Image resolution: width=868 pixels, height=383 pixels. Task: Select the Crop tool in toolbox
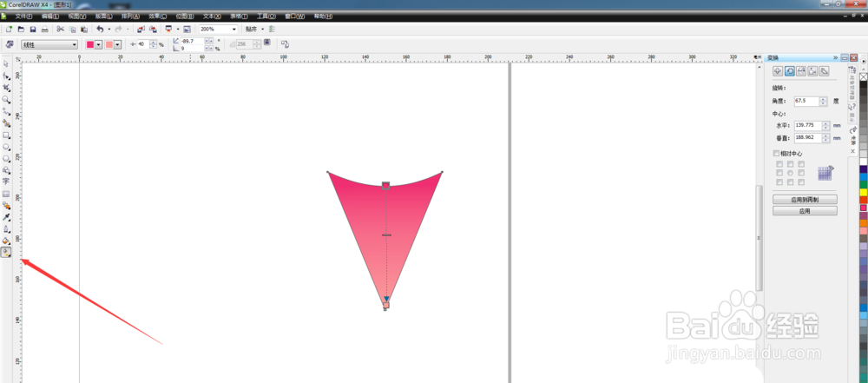(x=6, y=88)
